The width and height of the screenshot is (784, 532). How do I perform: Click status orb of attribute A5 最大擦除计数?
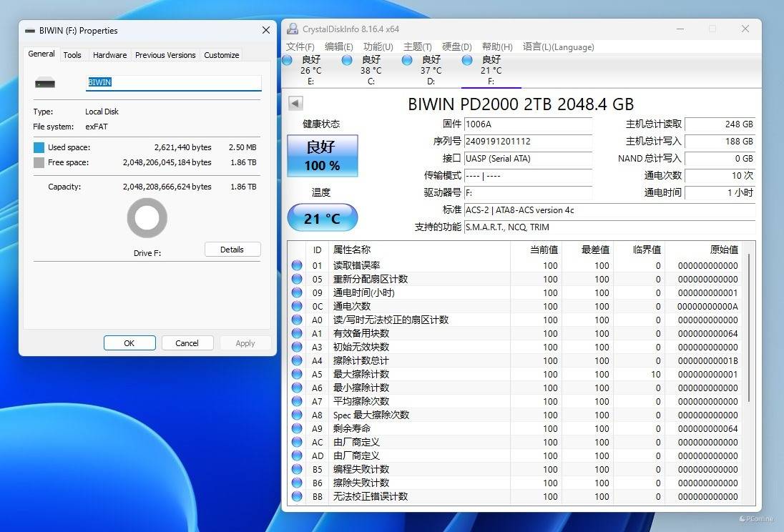click(x=297, y=374)
